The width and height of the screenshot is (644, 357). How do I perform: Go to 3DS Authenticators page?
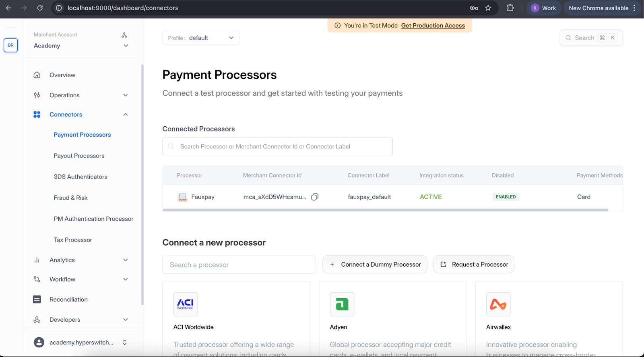(x=80, y=177)
